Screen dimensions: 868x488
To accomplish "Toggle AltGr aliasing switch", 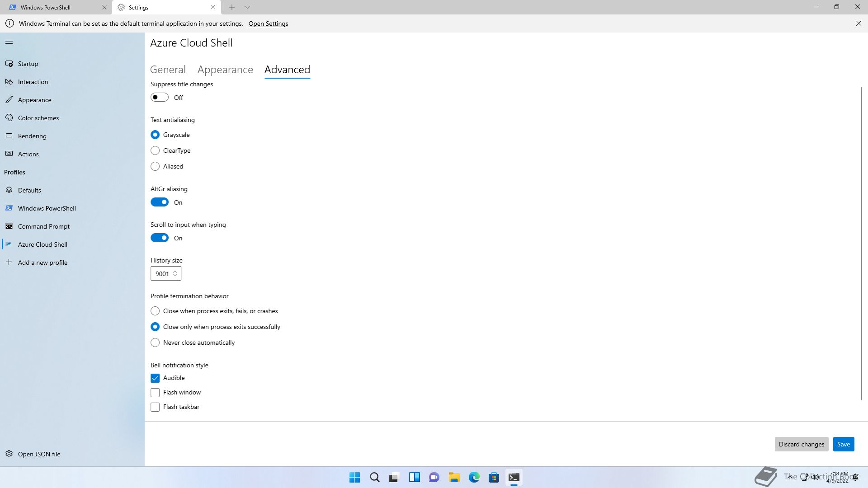I will click(x=160, y=202).
